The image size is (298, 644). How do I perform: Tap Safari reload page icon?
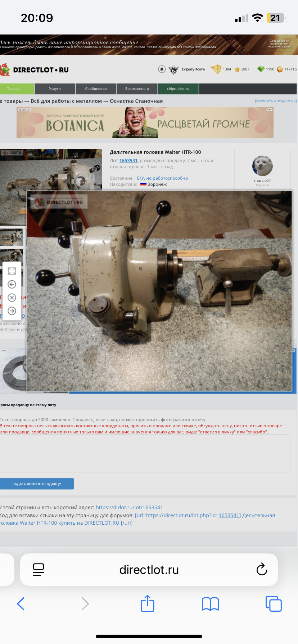click(262, 569)
